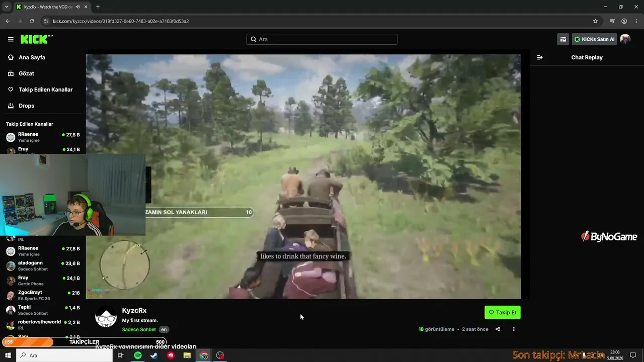Open the video's three-dot options menu
This screenshot has height=362, width=644.
[x=514, y=329]
